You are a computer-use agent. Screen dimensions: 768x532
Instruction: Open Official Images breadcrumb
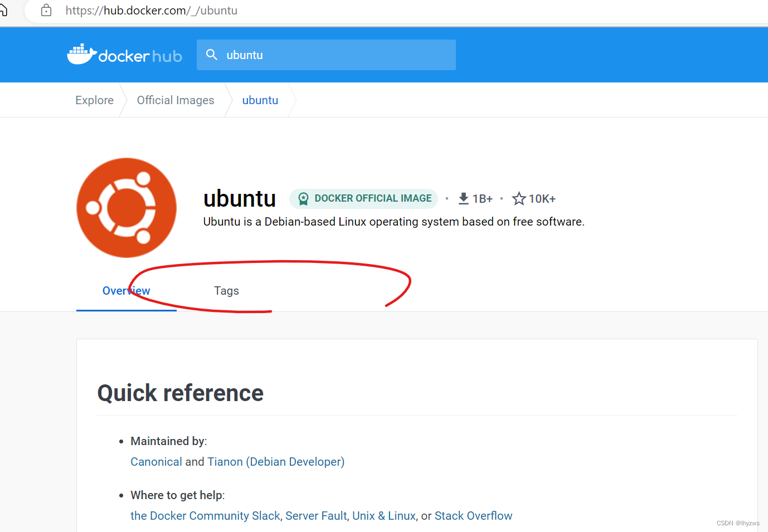[176, 100]
